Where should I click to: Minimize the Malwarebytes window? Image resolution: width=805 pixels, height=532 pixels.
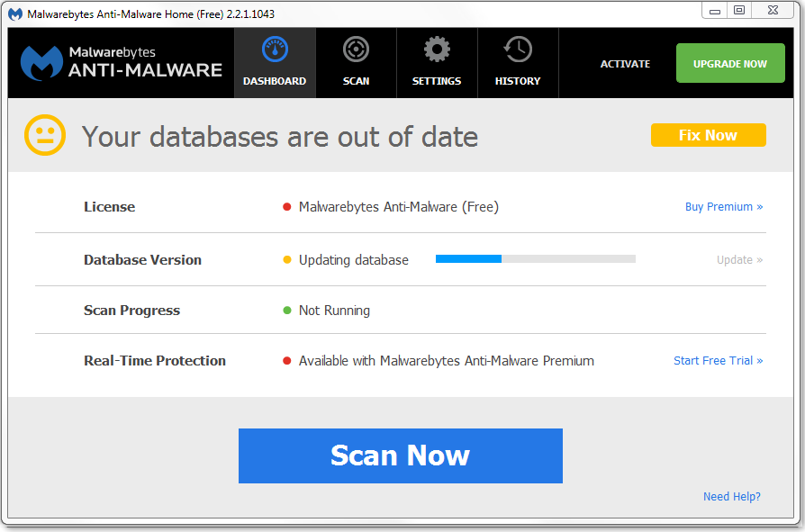pos(715,10)
